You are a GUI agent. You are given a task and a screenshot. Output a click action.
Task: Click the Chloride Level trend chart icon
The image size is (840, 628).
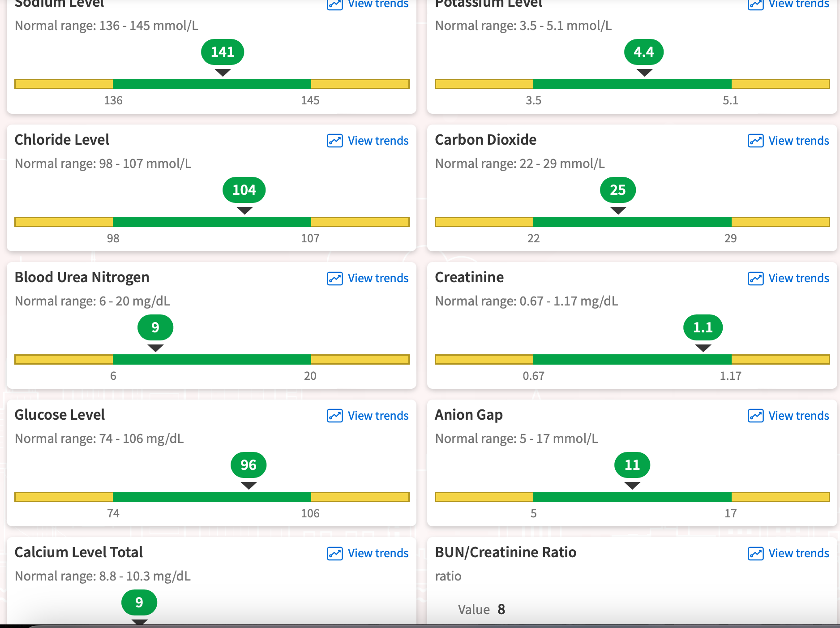[x=334, y=141]
